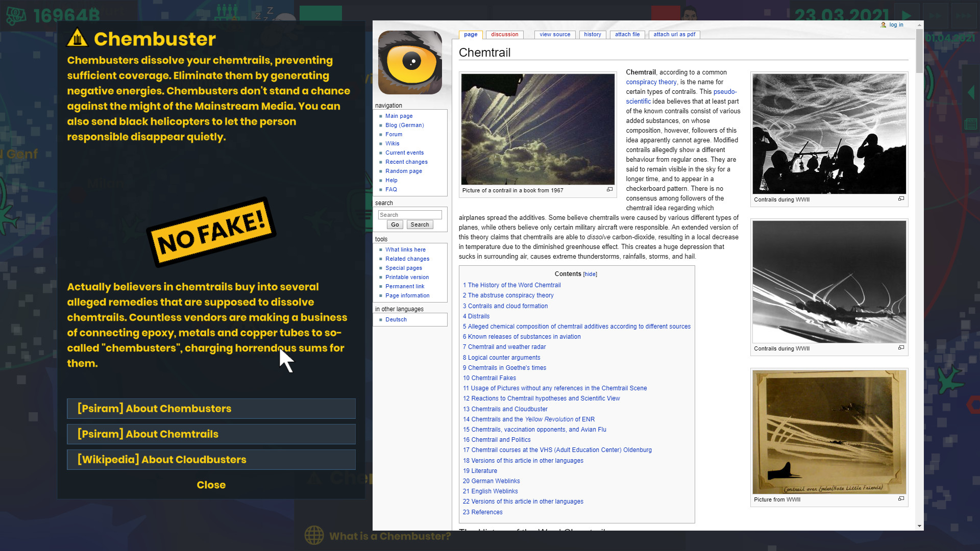980x551 pixels.
Task: Close the Chembuster popup
Action: click(211, 485)
